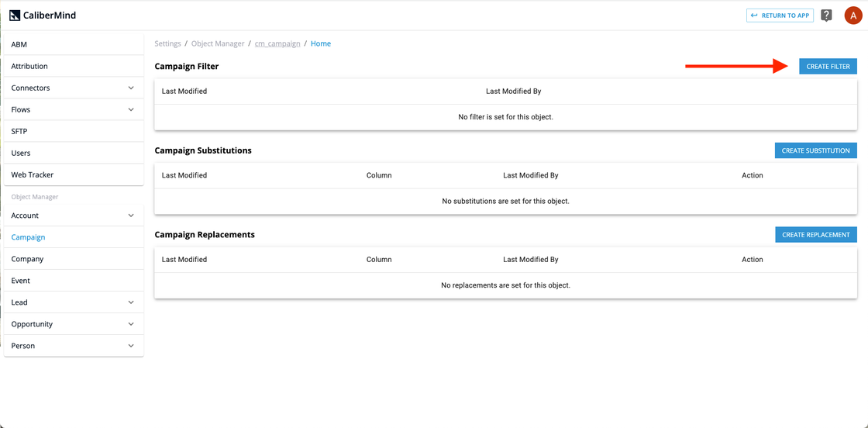
Task: Open ABM in the sidebar
Action: (74, 44)
